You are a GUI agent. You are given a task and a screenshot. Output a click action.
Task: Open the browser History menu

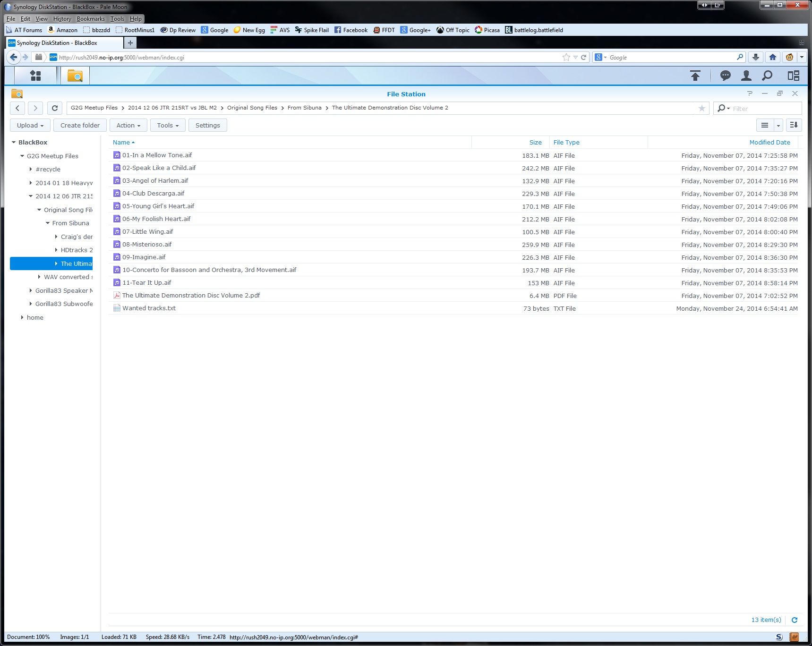pyautogui.click(x=62, y=19)
